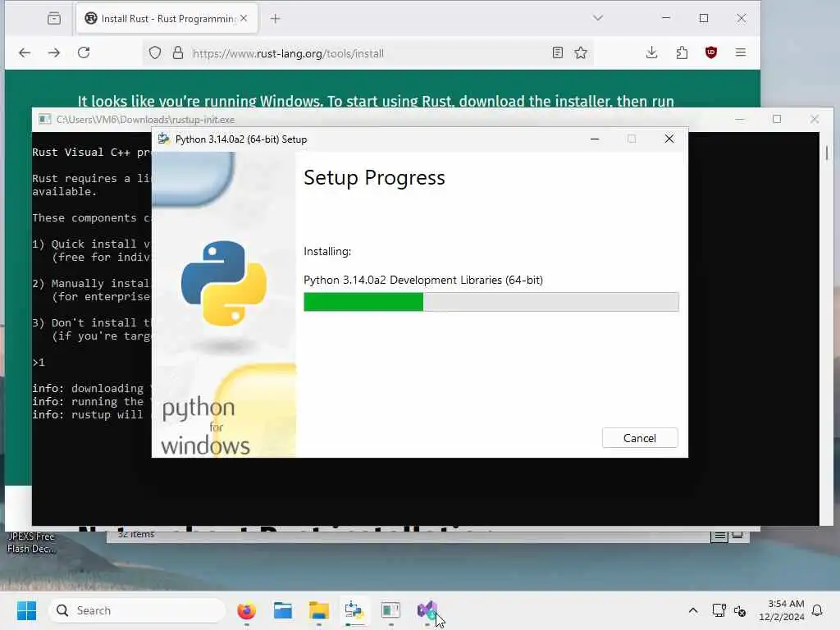Screen dimensions: 840x630
Task: Go forward in Firefox browser
Action: 54,52
